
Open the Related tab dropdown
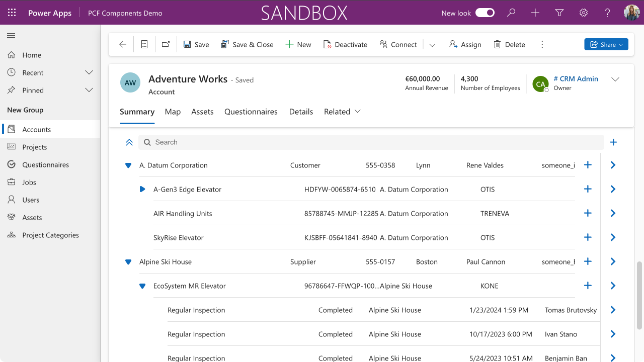pyautogui.click(x=343, y=112)
